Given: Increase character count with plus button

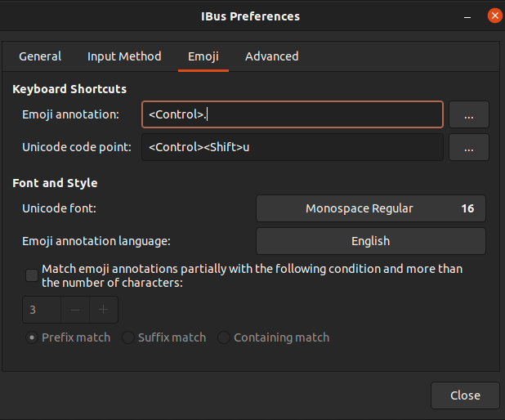Looking at the screenshot, I should pos(103,310).
